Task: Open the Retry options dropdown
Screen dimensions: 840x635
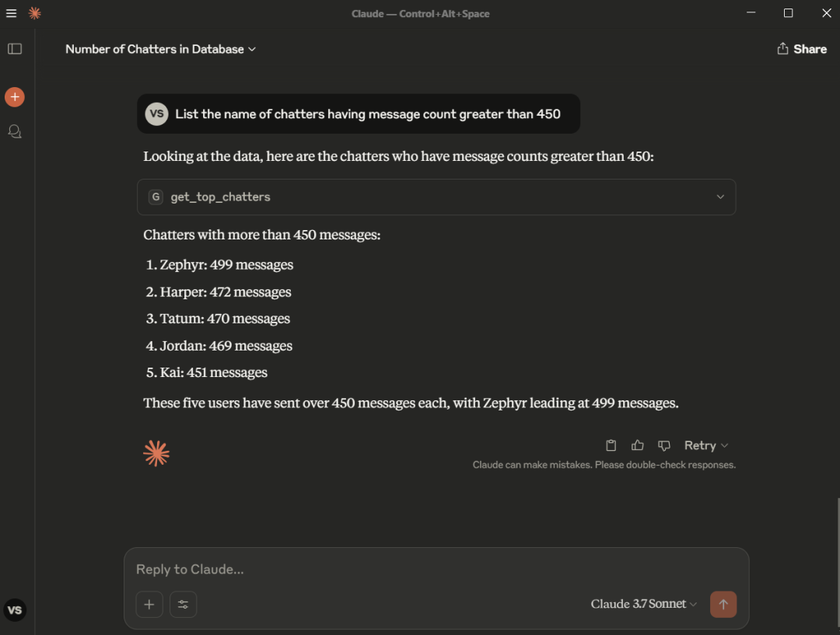Action: (706, 445)
